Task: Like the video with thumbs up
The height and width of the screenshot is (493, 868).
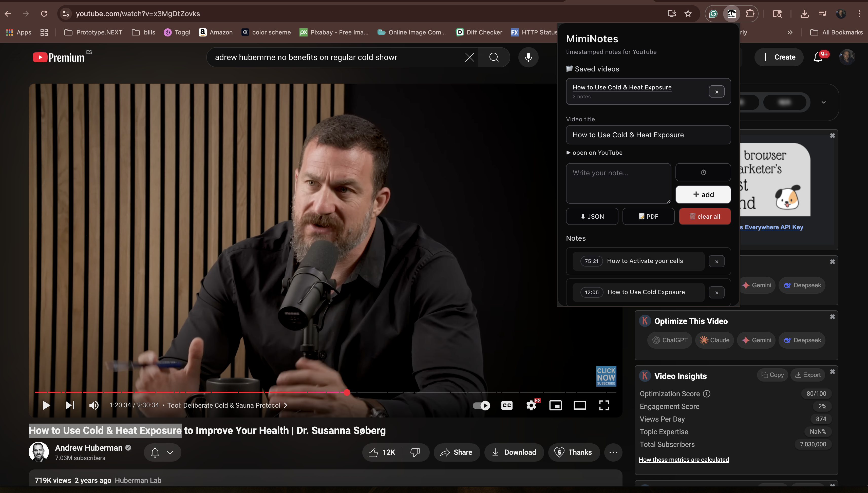Action: (383, 452)
